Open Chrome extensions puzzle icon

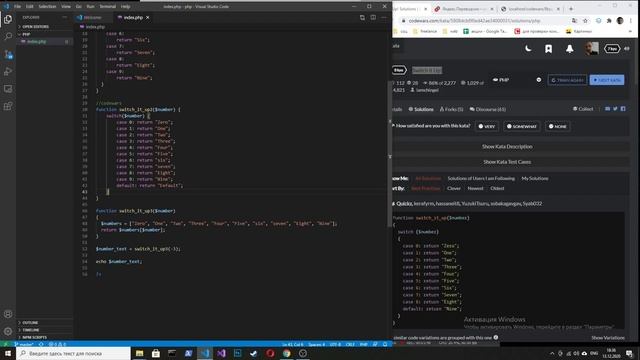click(609, 21)
